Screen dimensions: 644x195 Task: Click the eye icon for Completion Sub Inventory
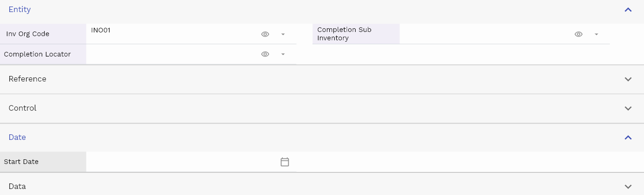tap(579, 34)
